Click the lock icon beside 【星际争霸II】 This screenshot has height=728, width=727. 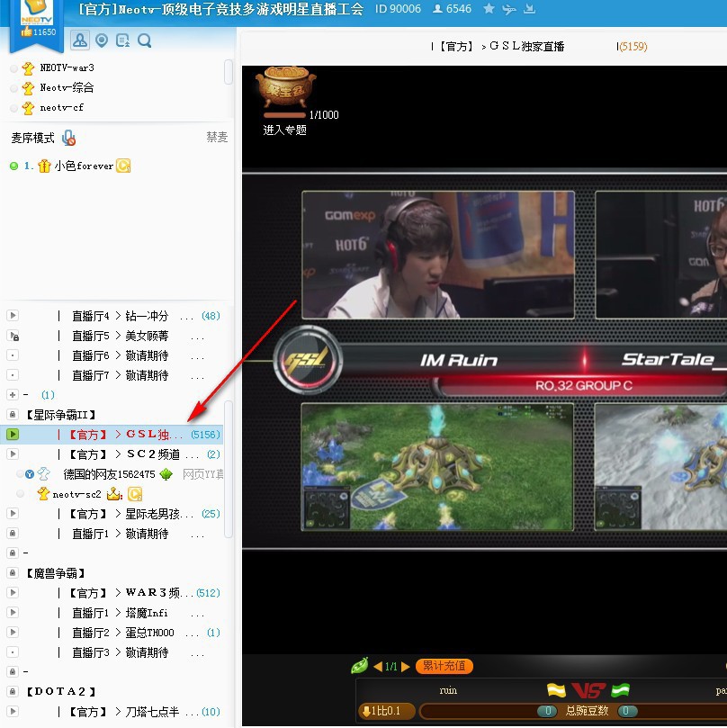tap(13, 414)
